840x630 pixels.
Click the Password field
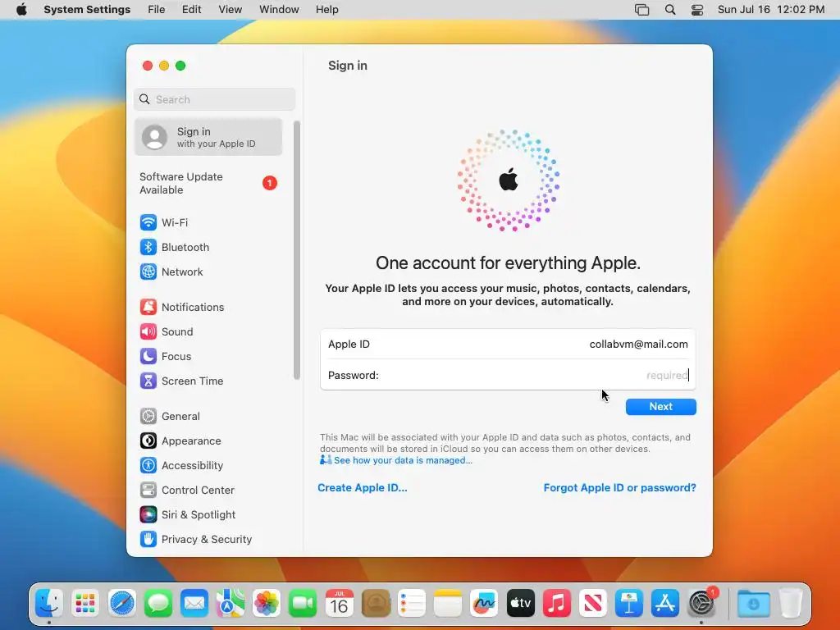[508, 375]
